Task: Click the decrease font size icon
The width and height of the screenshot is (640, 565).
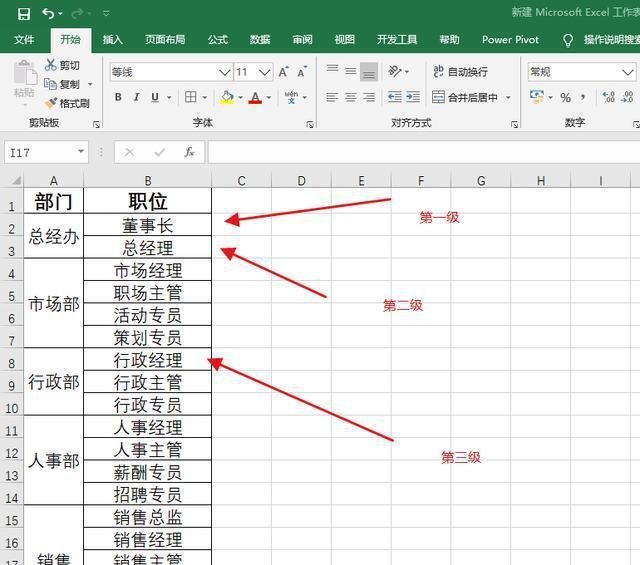Action: tap(302, 72)
